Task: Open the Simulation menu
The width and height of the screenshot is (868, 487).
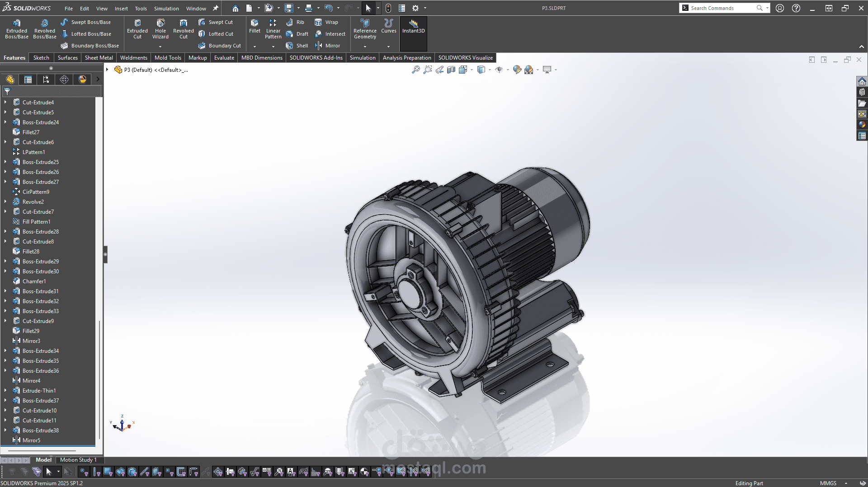Action: tap(166, 8)
